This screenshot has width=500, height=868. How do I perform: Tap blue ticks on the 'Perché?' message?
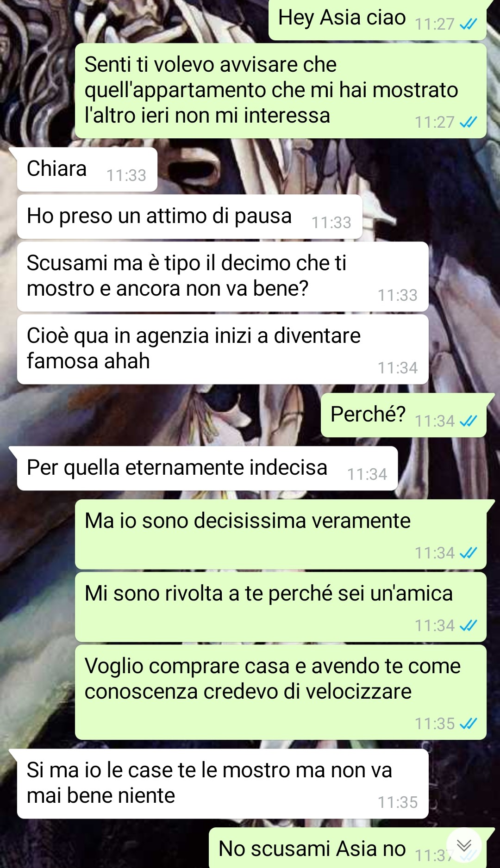click(x=468, y=421)
